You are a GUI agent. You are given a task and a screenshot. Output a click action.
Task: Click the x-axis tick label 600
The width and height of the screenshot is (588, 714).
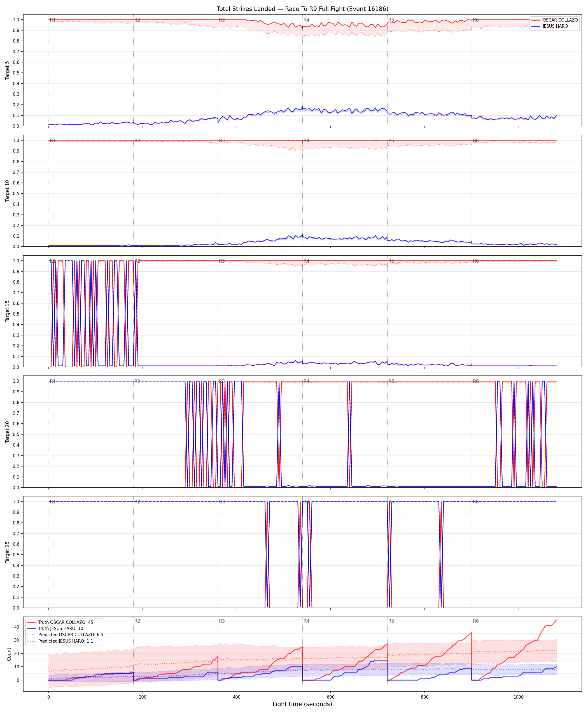point(331,697)
